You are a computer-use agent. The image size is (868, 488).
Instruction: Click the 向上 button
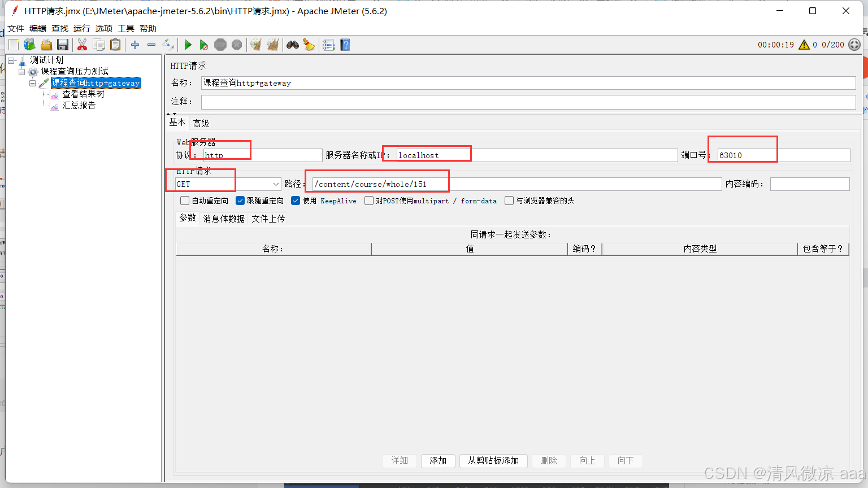587,461
